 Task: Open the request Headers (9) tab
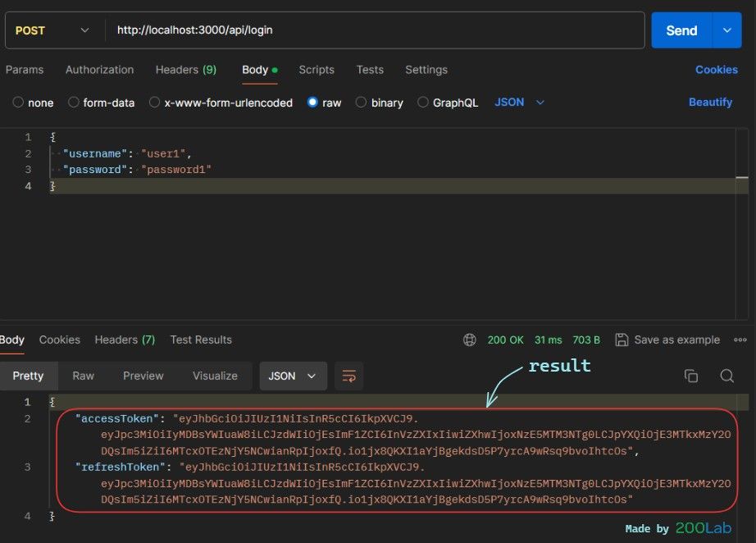(185, 70)
